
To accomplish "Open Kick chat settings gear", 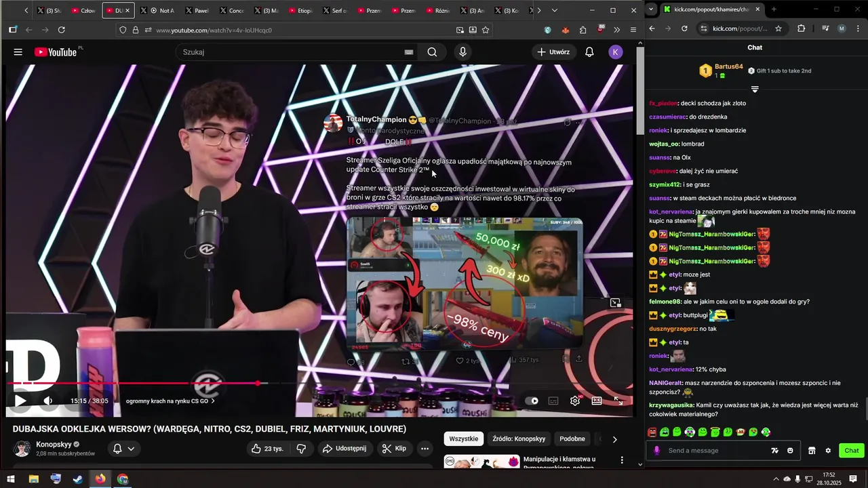I will pyautogui.click(x=828, y=451).
